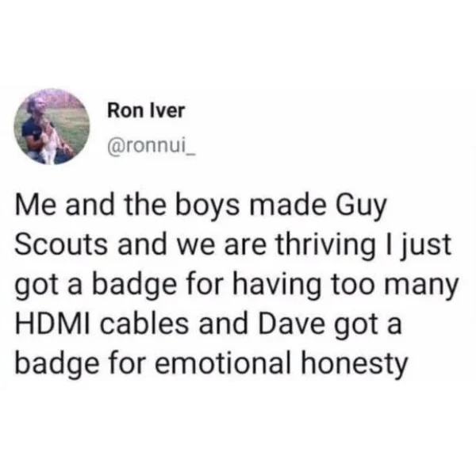
Task: Click the display name Ron Iver
Action: 146,111
